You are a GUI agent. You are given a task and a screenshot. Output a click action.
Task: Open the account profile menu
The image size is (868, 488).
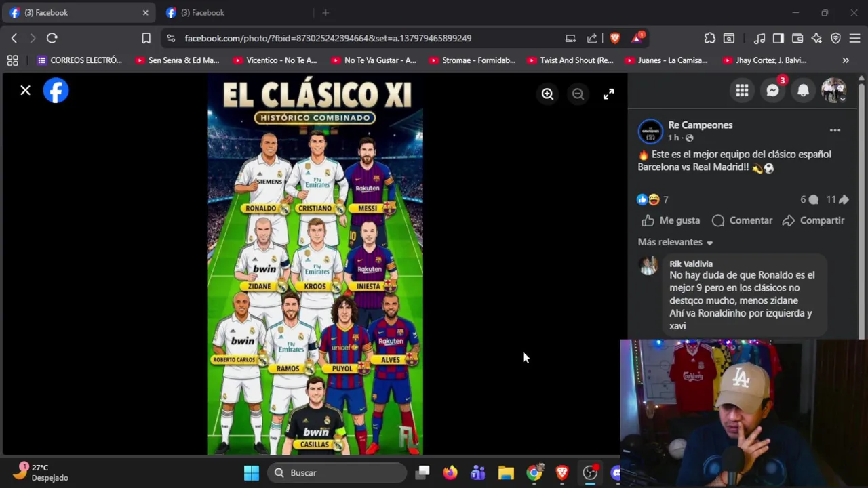[833, 90]
